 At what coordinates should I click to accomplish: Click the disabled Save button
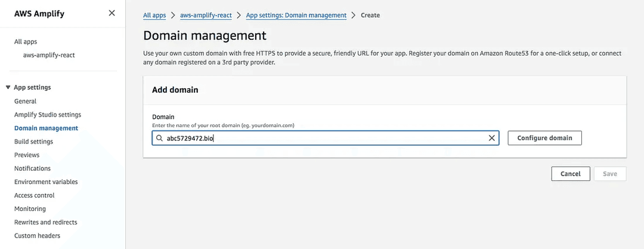point(610,174)
